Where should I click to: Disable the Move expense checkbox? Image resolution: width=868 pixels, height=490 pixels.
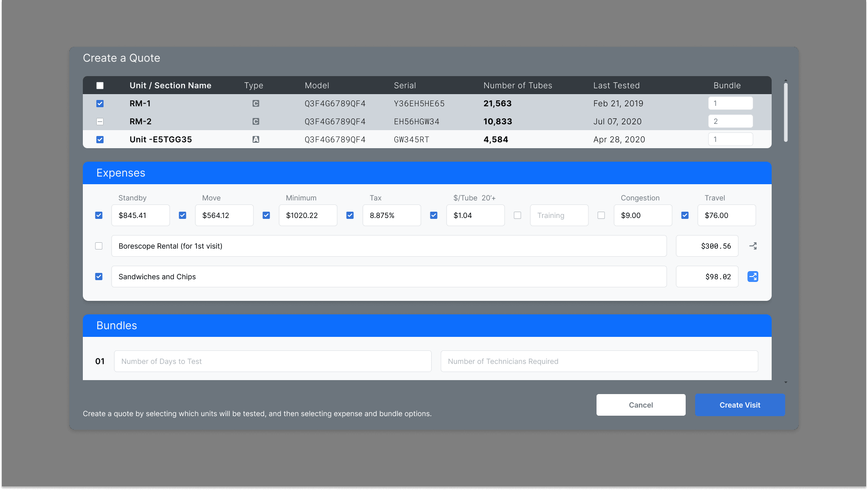tap(183, 215)
